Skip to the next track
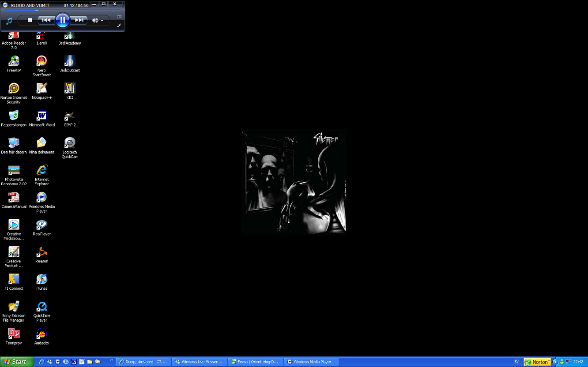The height and width of the screenshot is (367, 588). pos(79,20)
